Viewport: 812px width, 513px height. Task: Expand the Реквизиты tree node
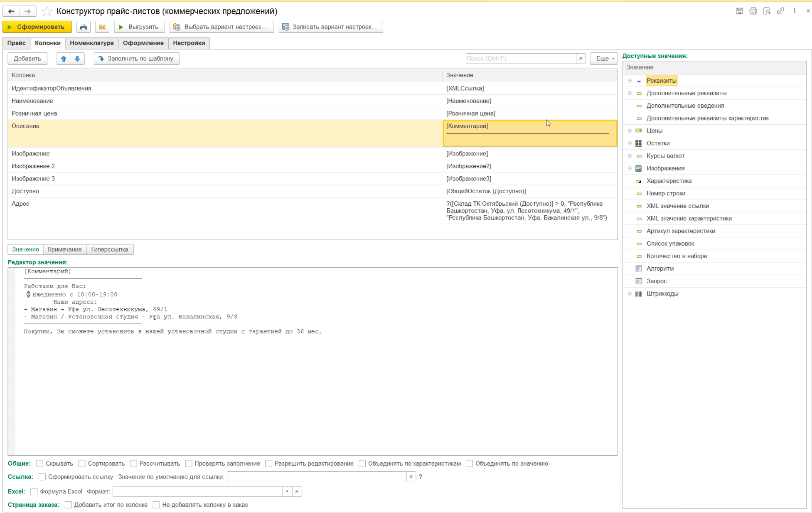630,81
